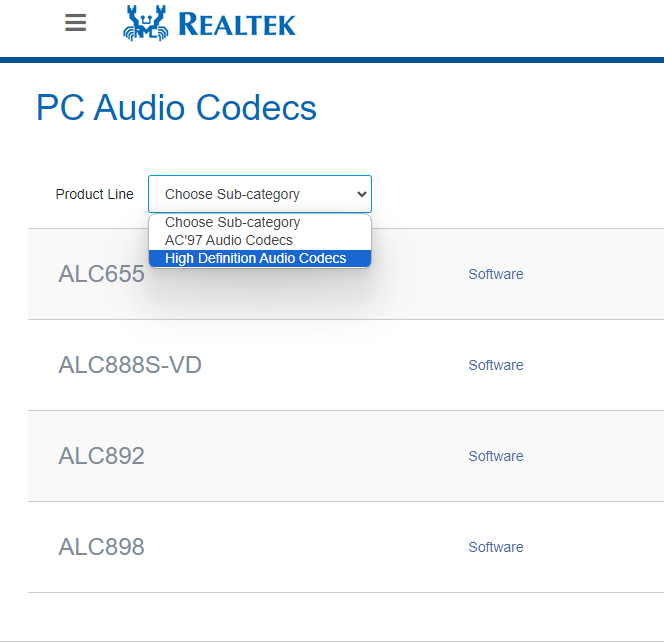Click the ALC892 product name
The image size is (664, 642).
pyautogui.click(x=101, y=456)
